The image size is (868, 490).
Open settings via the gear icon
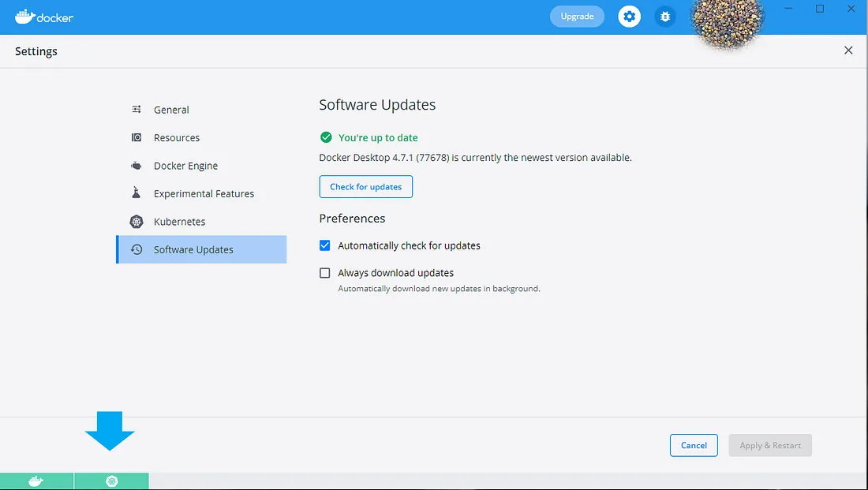pyautogui.click(x=630, y=17)
